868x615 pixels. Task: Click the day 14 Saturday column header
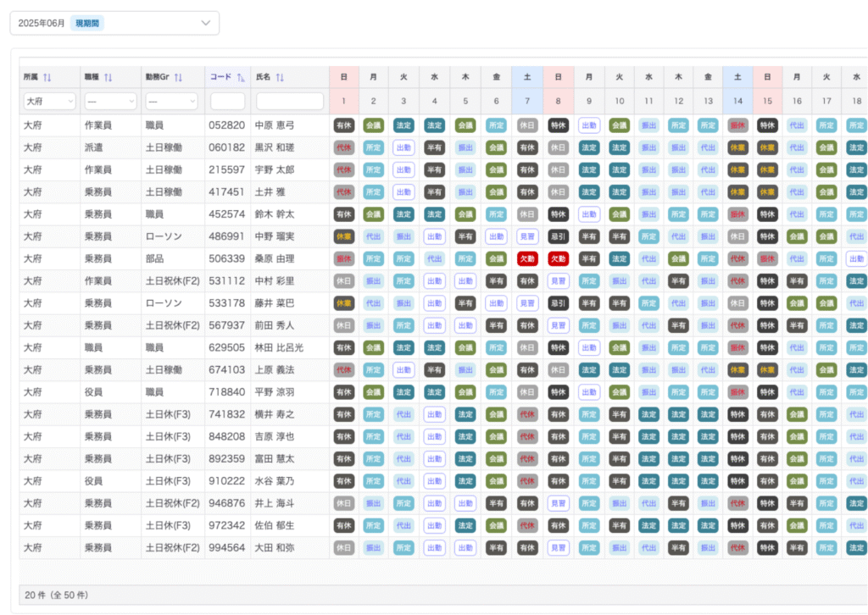737,77
